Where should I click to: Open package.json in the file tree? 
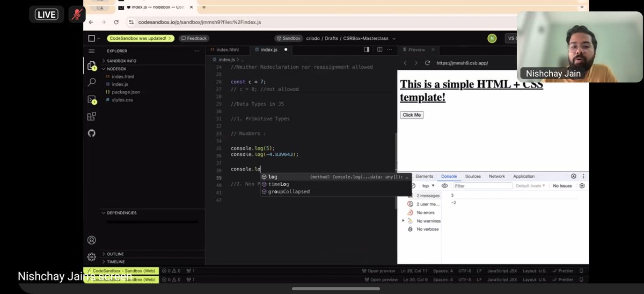tap(126, 92)
